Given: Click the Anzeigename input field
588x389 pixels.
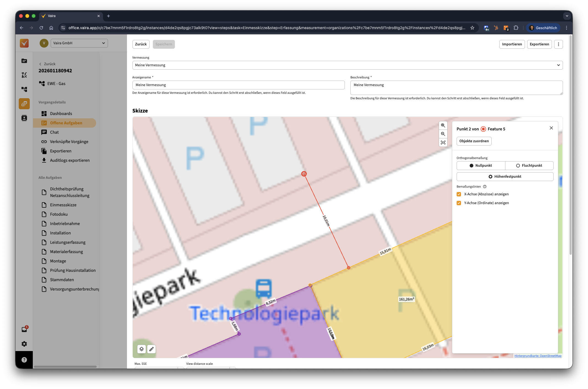Looking at the screenshot, I should pyautogui.click(x=238, y=85).
